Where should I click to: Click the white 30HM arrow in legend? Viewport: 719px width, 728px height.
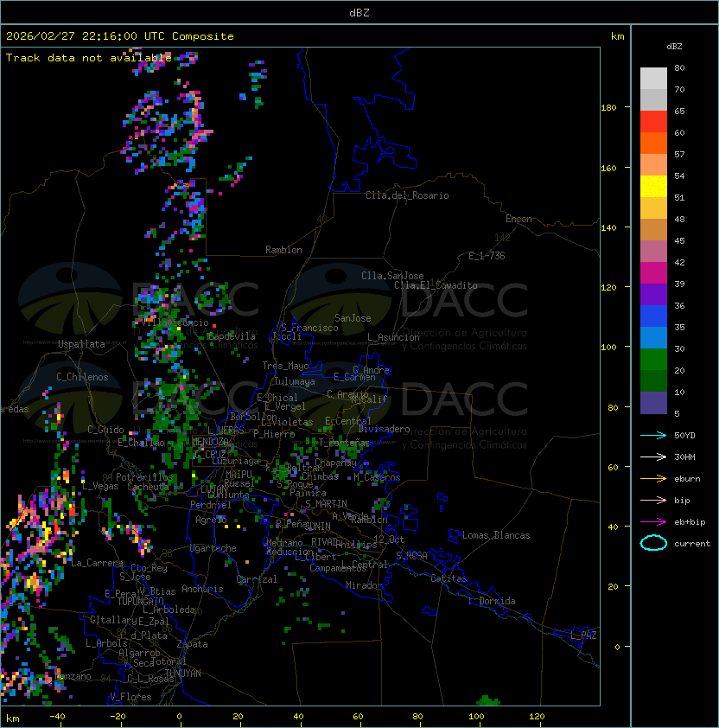653,457
